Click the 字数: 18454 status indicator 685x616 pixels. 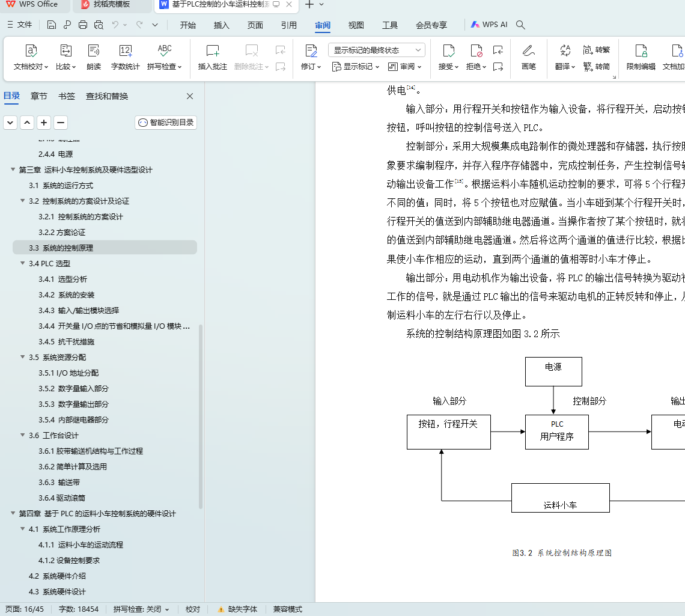coord(79,609)
